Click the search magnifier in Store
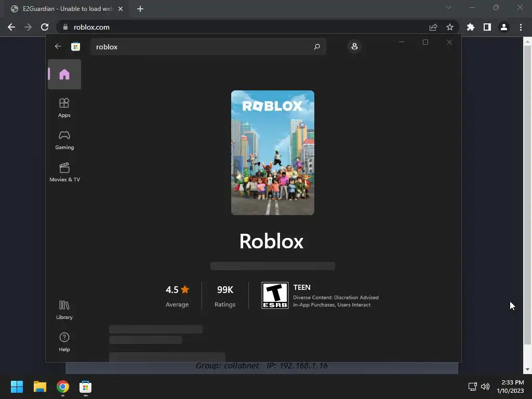Viewport: 532px width, 399px height. pos(317,46)
